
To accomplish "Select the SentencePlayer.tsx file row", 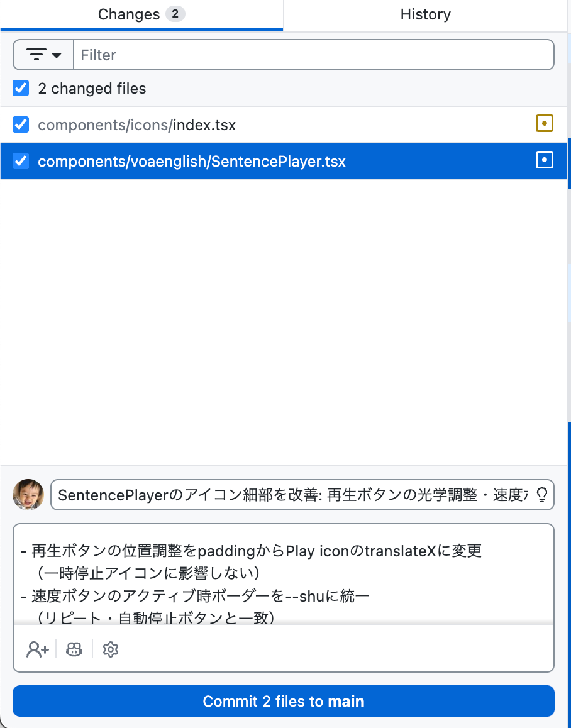I will (x=284, y=161).
